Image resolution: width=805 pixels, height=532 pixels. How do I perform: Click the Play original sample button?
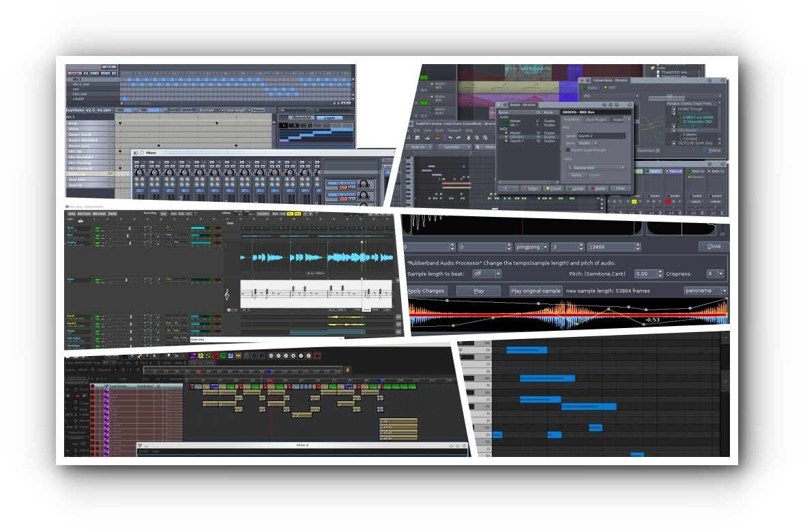[x=536, y=291]
